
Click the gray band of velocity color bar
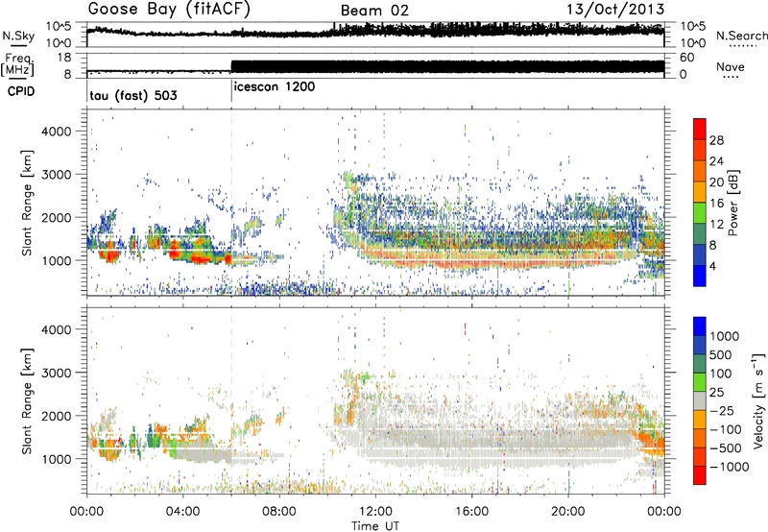pyautogui.click(x=700, y=400)
